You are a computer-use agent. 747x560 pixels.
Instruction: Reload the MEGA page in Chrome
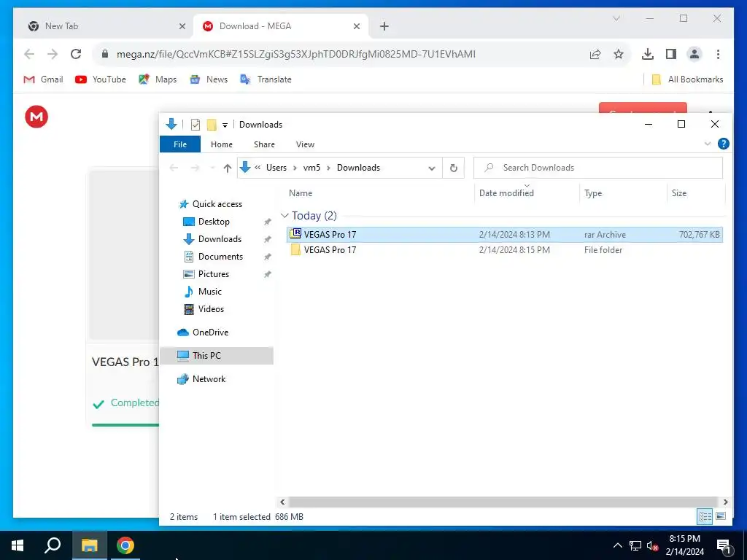(76, 54)
